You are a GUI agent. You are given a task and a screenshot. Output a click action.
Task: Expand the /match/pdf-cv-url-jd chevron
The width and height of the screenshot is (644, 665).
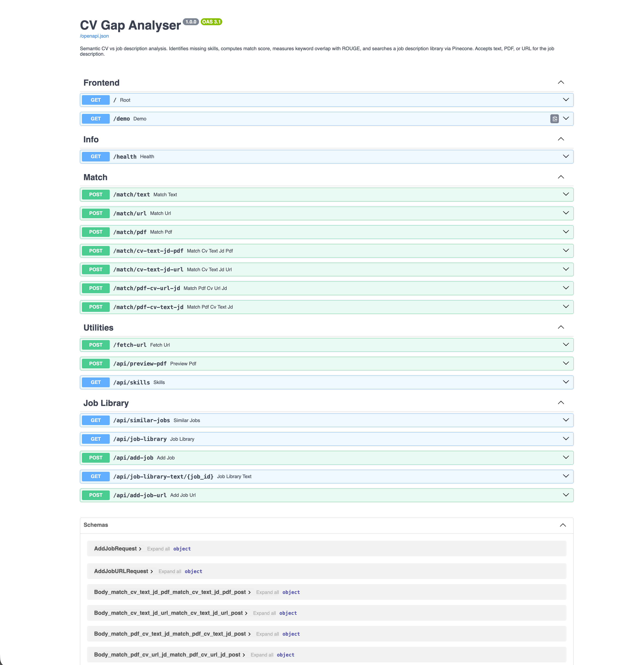pyautogui.click(x=566, y=288)
